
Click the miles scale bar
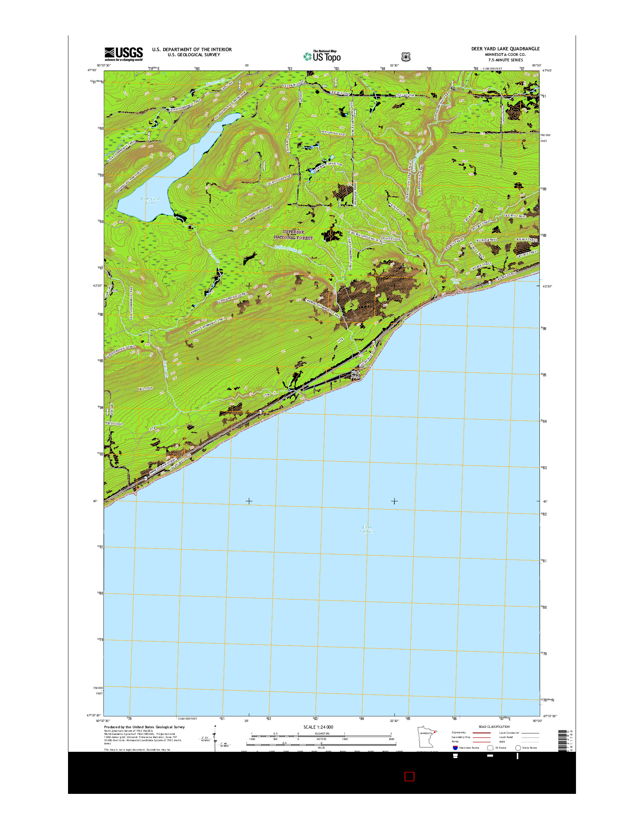(x=321, y=745)
